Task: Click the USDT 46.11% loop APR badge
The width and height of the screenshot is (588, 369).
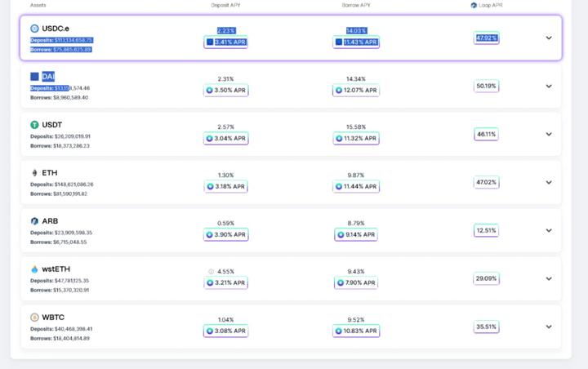Action: pyautogui.click(x=486, y=134)
